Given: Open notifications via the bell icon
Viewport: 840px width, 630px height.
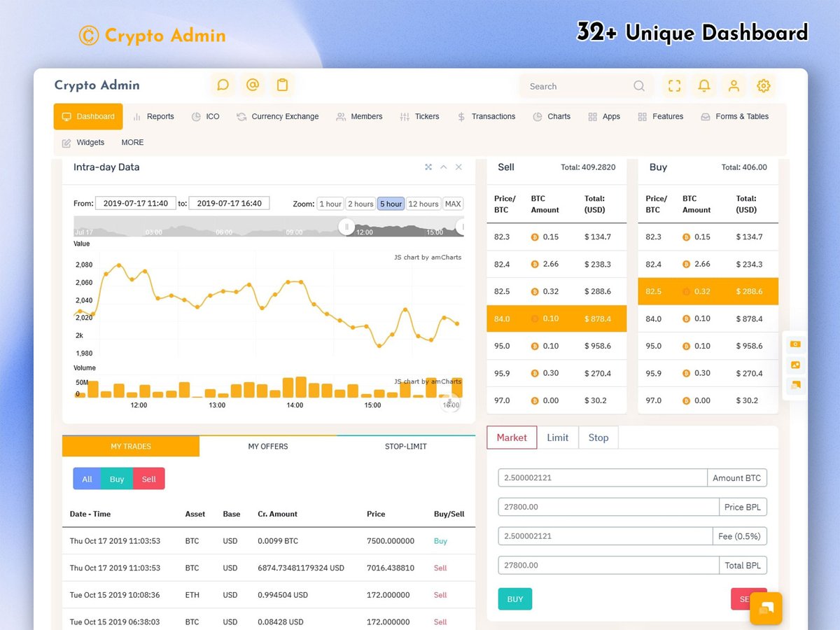Looking at the screenshot, I should click(x=703, y=85).
